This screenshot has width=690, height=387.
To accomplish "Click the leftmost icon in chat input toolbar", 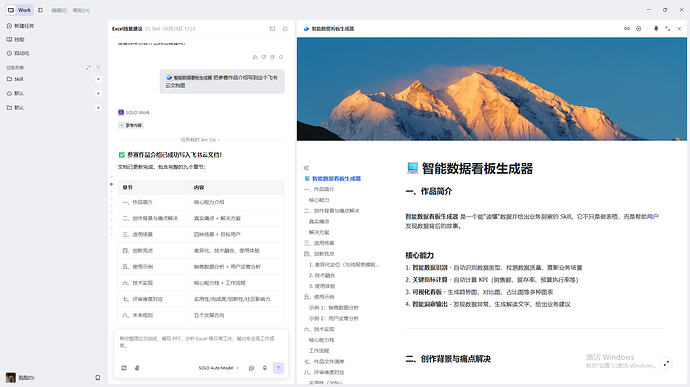I will click(x=124, y=368).
